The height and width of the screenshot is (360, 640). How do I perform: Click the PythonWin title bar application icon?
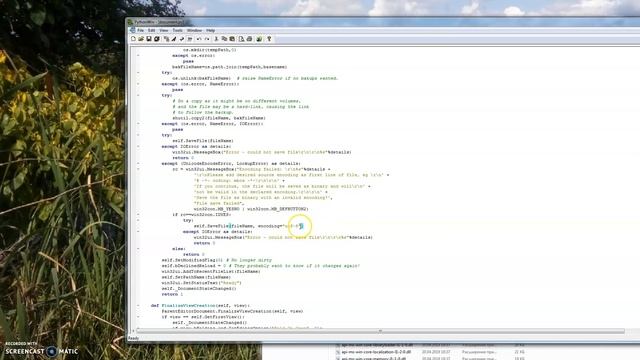point(130,22)
